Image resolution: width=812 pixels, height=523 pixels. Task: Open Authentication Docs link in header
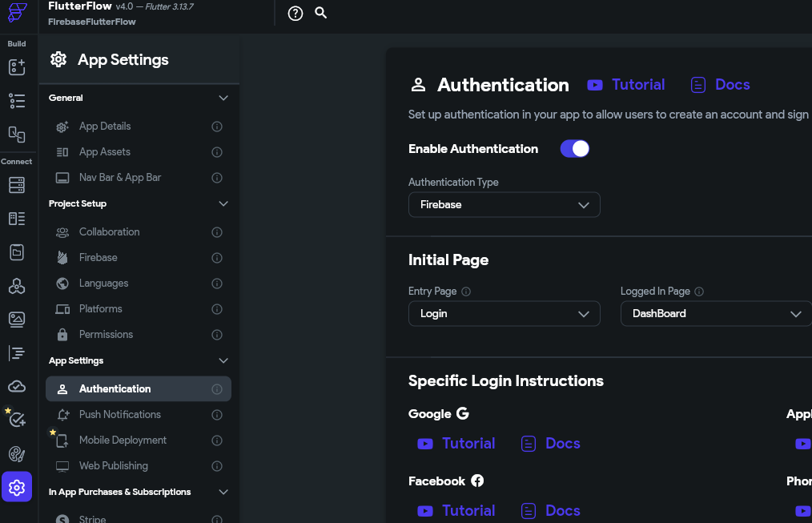pos(721,84)
